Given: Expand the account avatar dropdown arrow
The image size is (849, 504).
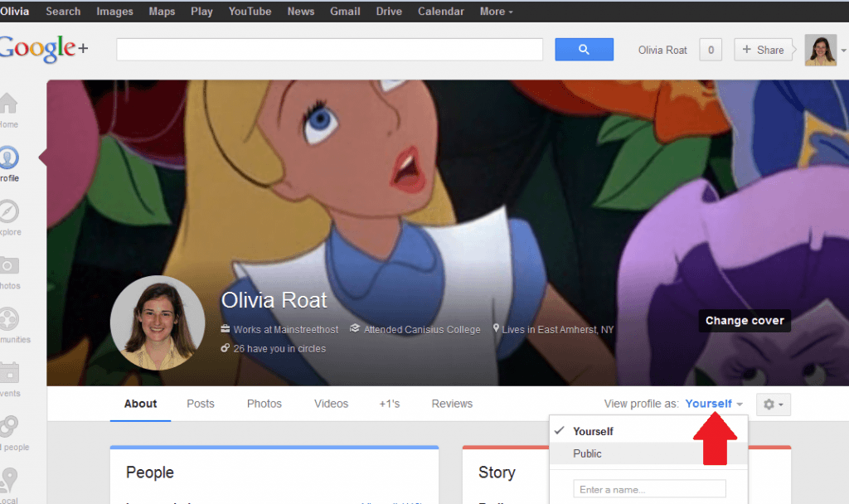Looking at the screenshot, I should pos(843,50).
